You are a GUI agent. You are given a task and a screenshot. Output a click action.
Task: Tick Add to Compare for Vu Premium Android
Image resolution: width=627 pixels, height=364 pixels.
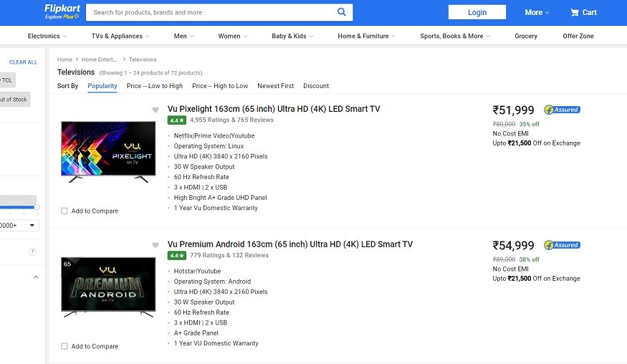(x=64, y=346)
